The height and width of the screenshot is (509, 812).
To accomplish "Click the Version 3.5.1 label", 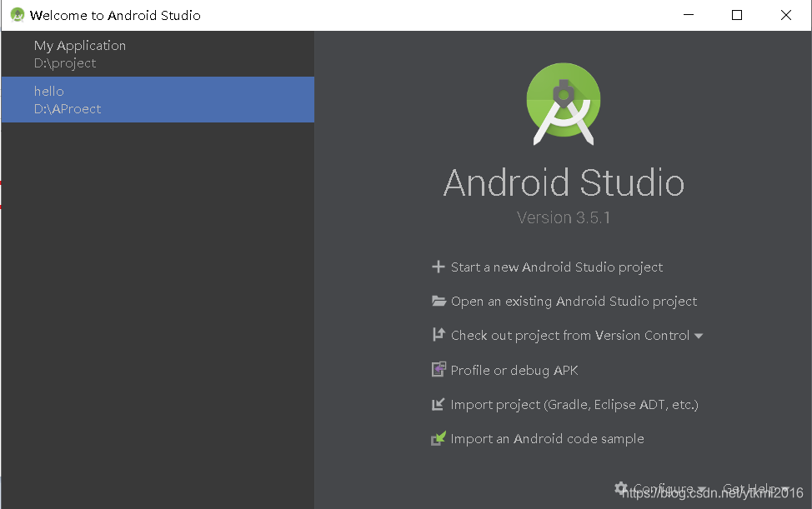I will (563, 217).
